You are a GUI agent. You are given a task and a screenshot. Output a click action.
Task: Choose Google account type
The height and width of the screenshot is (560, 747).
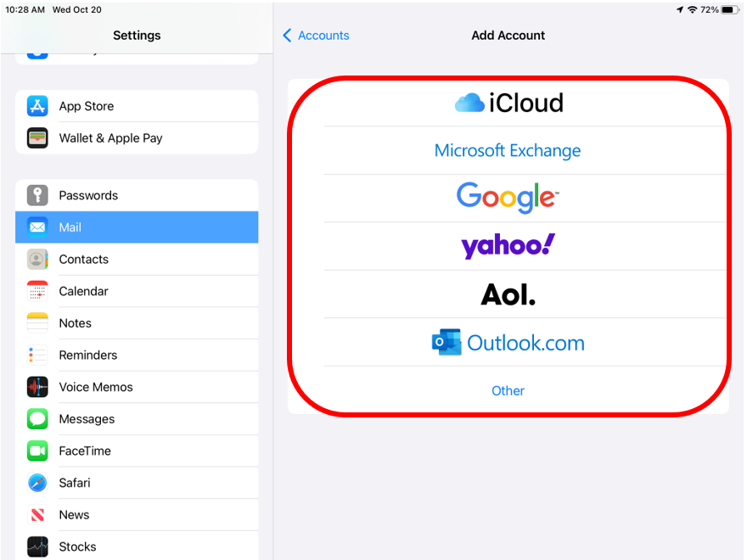coord(508,197)
